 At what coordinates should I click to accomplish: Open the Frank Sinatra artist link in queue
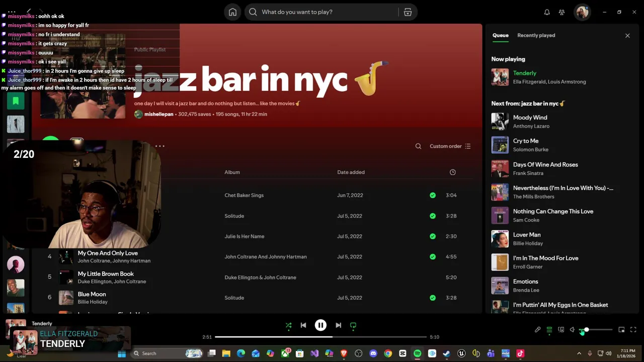[528, 173]
